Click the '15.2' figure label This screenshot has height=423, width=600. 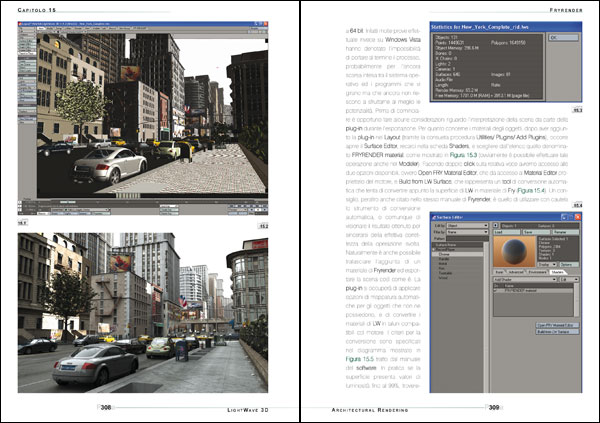(x=264, y=226)
